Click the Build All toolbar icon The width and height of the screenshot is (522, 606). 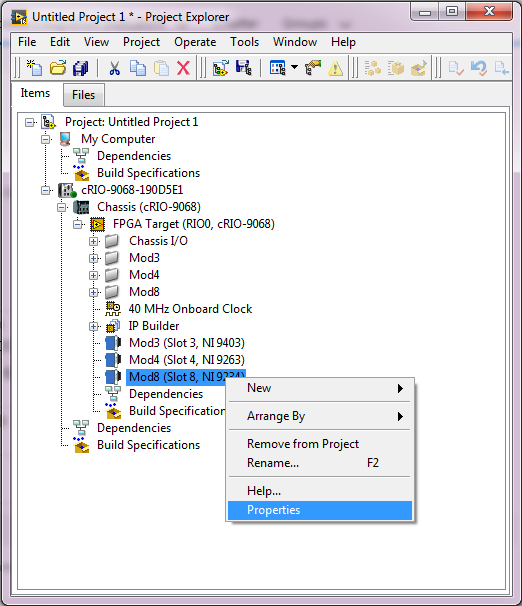(x=373, y=68)
